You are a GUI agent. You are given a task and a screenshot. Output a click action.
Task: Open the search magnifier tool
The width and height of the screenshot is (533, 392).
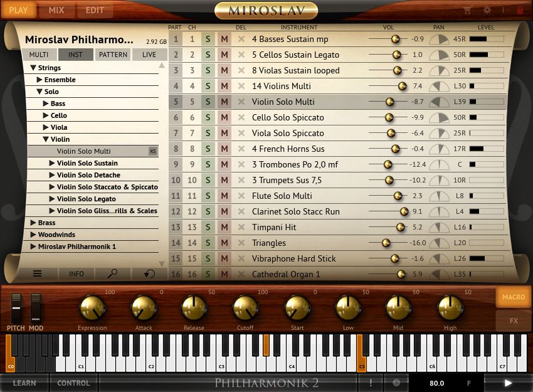click(111, 273)
